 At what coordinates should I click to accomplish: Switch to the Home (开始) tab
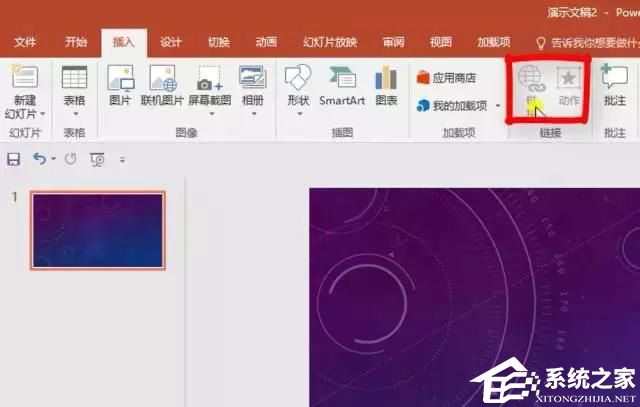(76, 42)
